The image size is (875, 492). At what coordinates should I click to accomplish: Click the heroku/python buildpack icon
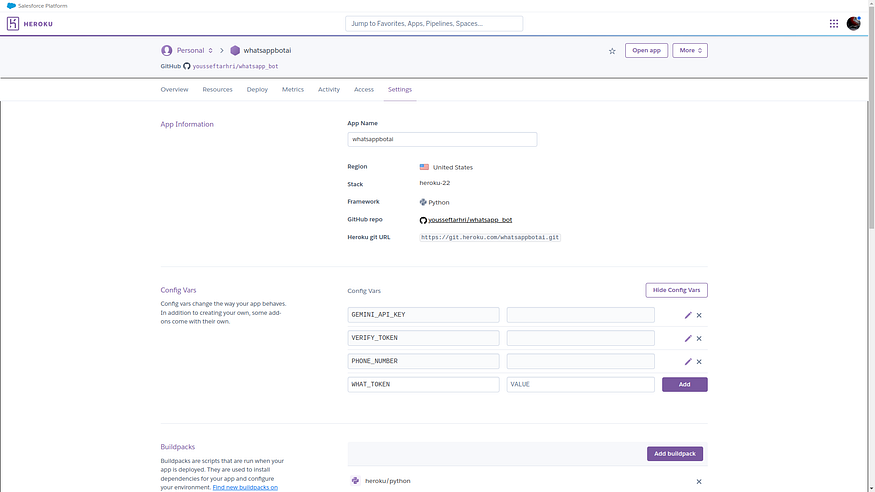coord(355,480)
